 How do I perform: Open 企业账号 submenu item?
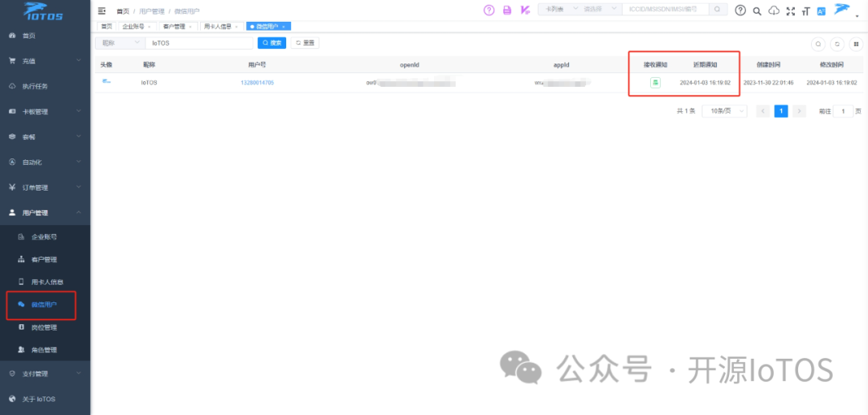[x=45, y=236]
